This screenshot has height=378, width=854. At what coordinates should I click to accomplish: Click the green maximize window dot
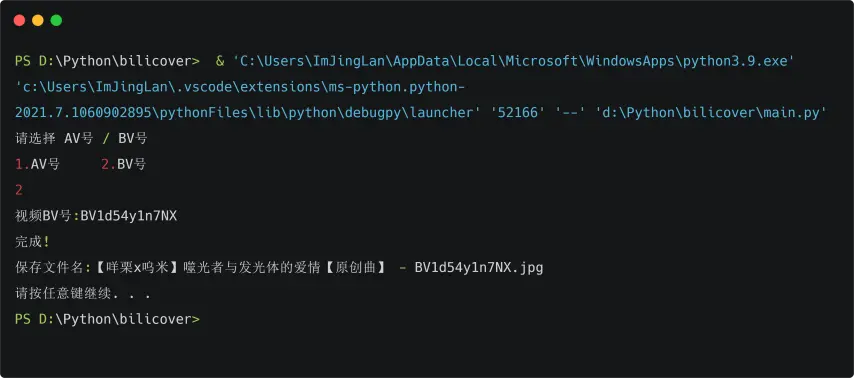56,21
